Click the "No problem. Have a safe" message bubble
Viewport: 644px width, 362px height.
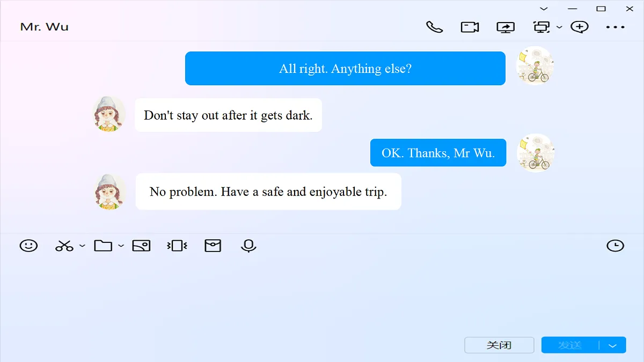point(268,191)
